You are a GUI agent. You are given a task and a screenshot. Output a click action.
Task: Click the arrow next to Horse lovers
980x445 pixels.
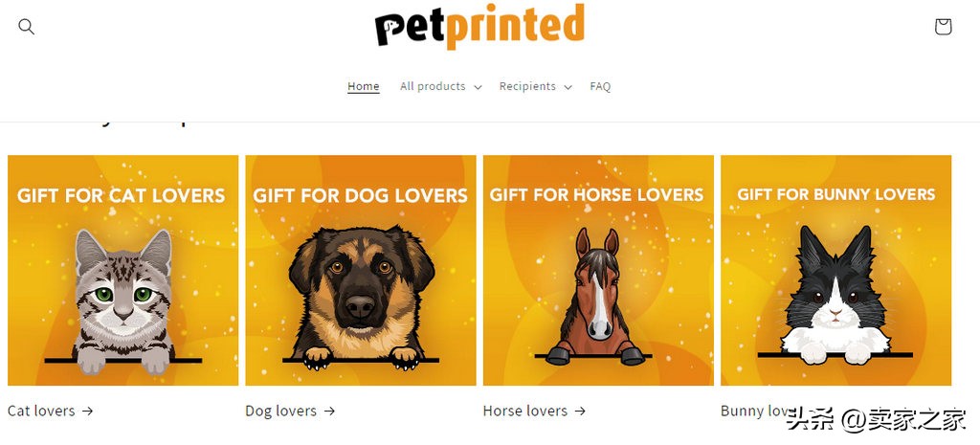point(580,411)
